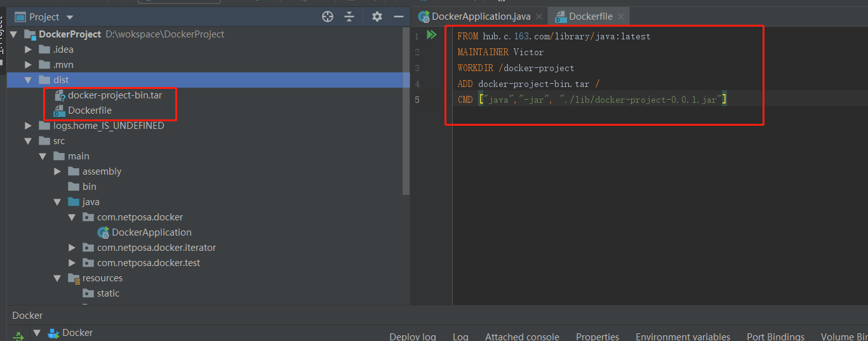Collapse the src folder
This screenshot has width=868, height=341.
28,141
